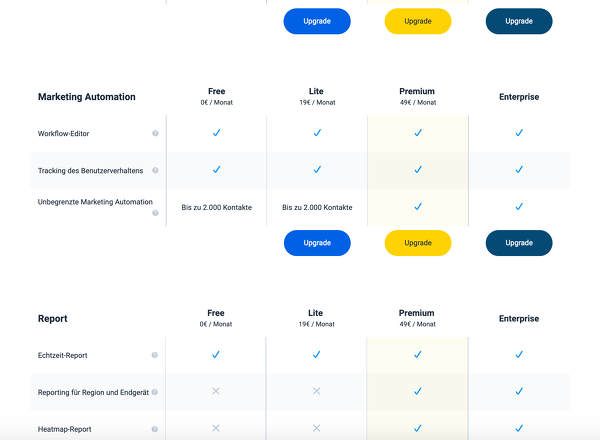Open help icon under Unbegrenzte Marketing Automation
600x440 pixels.
tap(155, 213)
